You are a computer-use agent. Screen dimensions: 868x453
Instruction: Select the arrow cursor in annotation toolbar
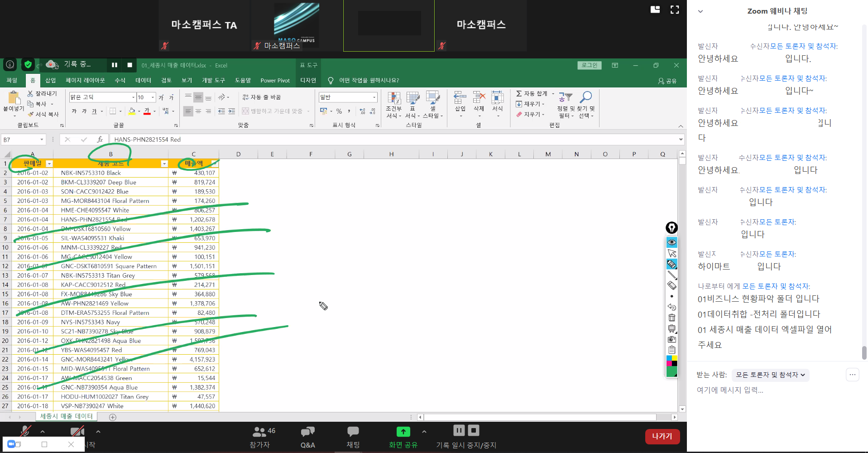[x=672, y=253]
